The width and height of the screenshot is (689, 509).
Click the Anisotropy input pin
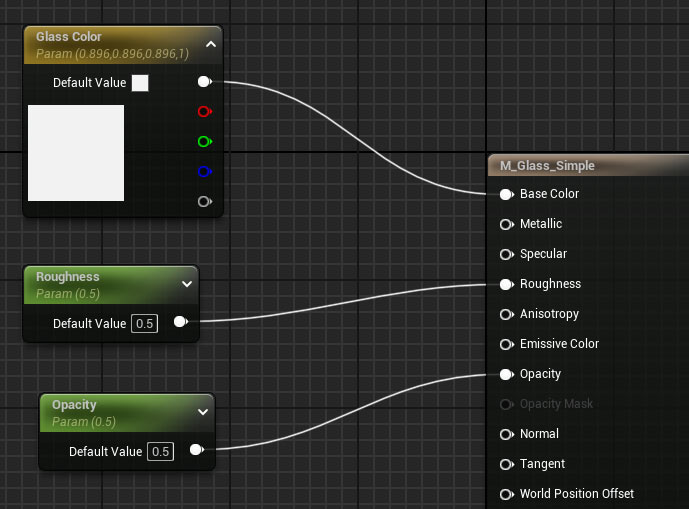click(x=506, y=314)
